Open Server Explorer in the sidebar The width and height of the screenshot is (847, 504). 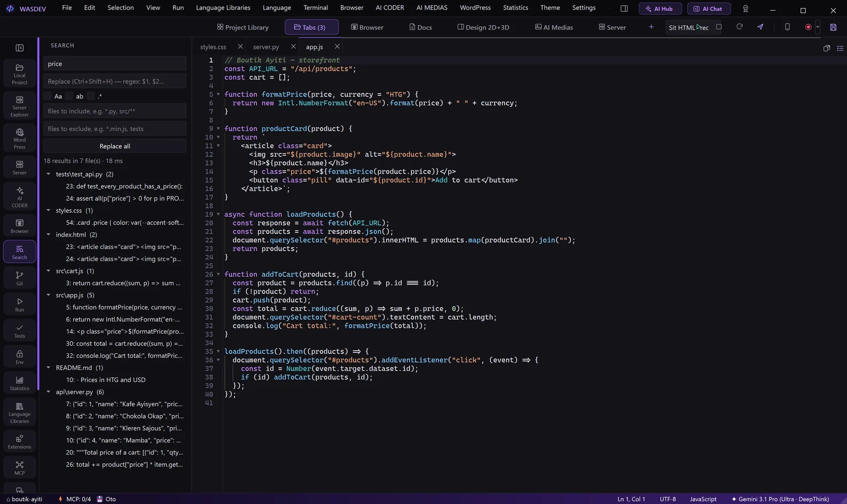(x=20, y=106)
